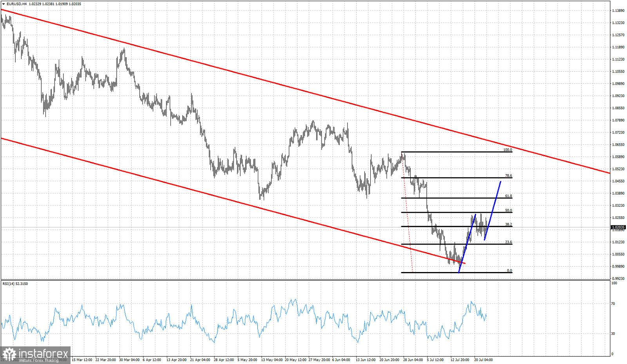627x364 pixels.
Task: Click the RSI scale value 70
Action: pos(613,303)
